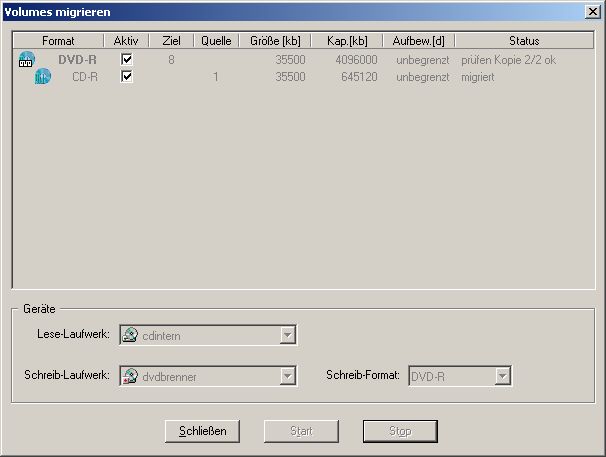Click the Start button
606x457 pixels.
tap(301, 431)
